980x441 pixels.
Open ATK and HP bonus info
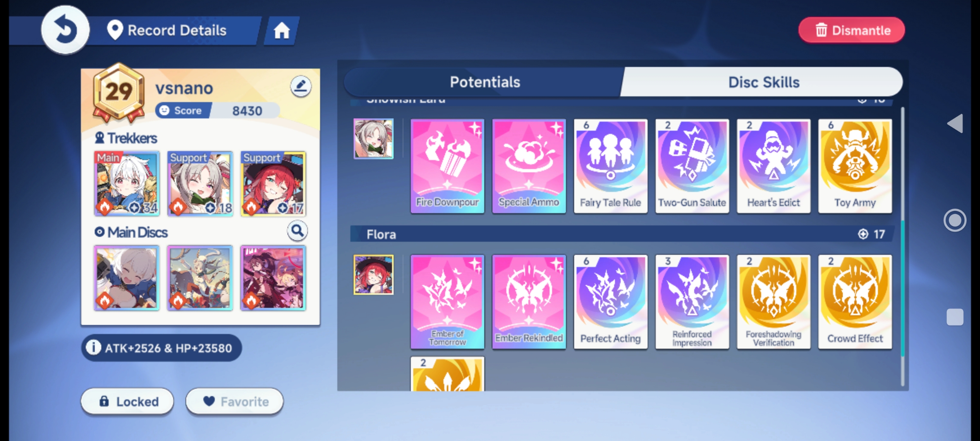(x=161, y=348)
